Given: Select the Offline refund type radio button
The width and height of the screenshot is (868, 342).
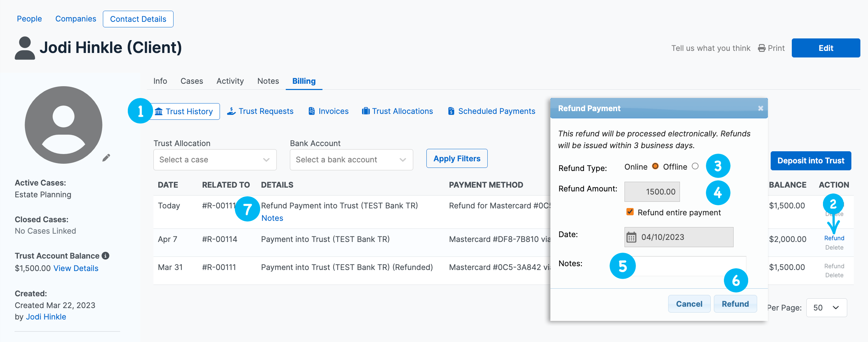Looking at the screenshot, I should click(695, 166).
